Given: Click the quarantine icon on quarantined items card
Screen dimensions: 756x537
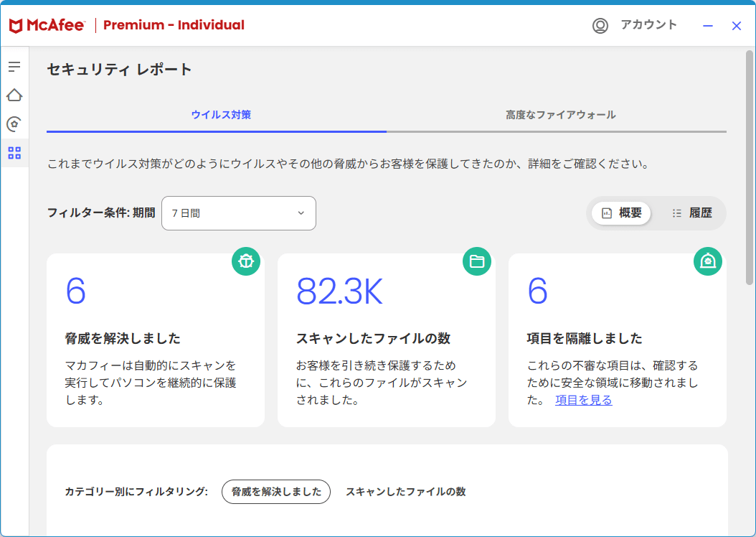Looking at the screenshot, I should (x=708, y=261).
